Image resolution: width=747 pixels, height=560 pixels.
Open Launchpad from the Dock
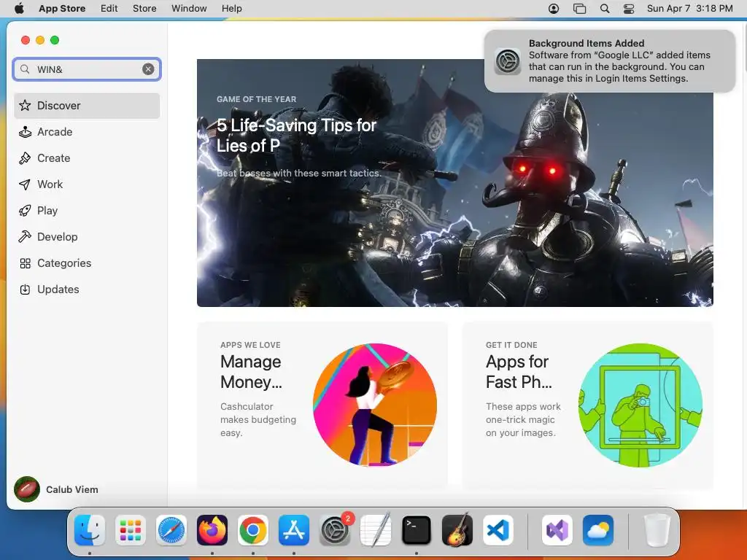click(131, 530)
